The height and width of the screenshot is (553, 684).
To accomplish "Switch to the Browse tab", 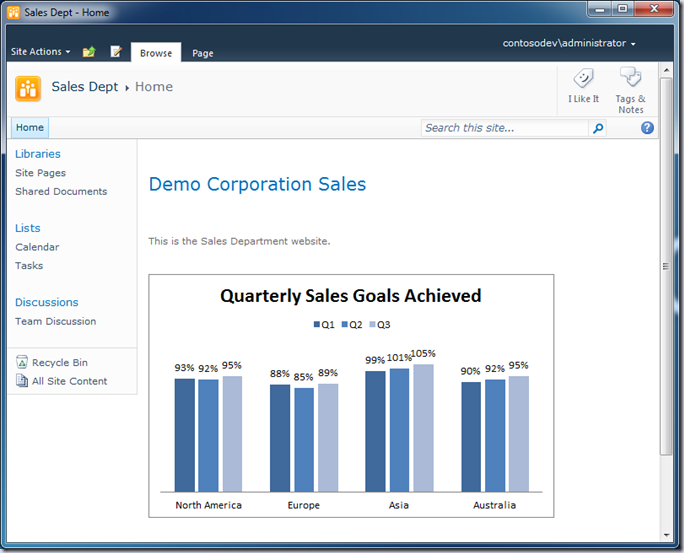I will [156, 53].
